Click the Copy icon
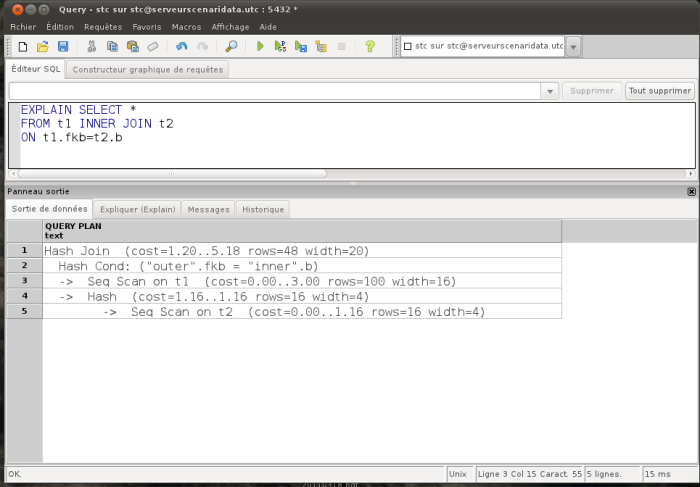Screen dimensions: 700x487 (112, 46)
